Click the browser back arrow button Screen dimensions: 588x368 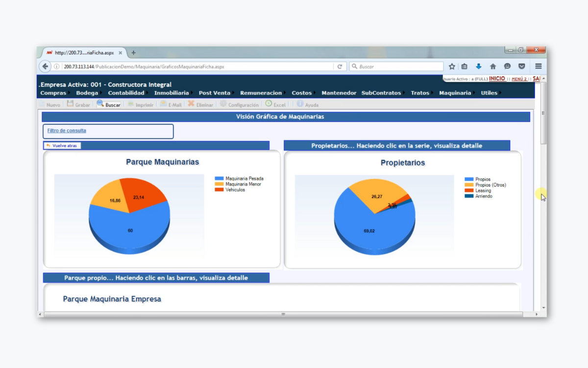[x=45, y=67]
